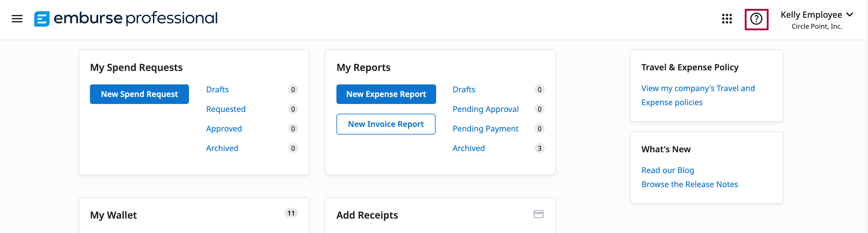Open Pending Payment reports
The image size is (868, 233).
[x=485, y=129]
